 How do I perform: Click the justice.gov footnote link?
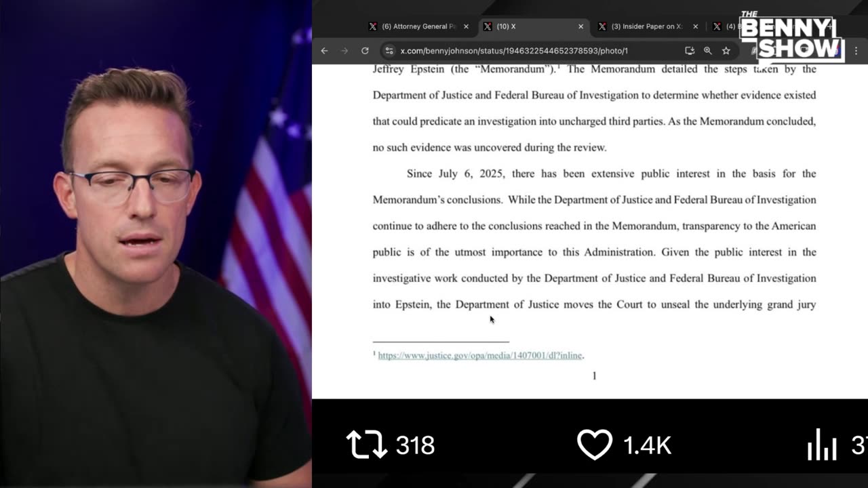click(x=480, y=355)
